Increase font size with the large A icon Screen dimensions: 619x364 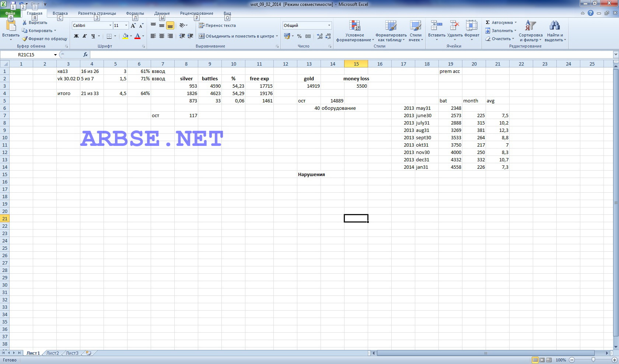(133, 25)
